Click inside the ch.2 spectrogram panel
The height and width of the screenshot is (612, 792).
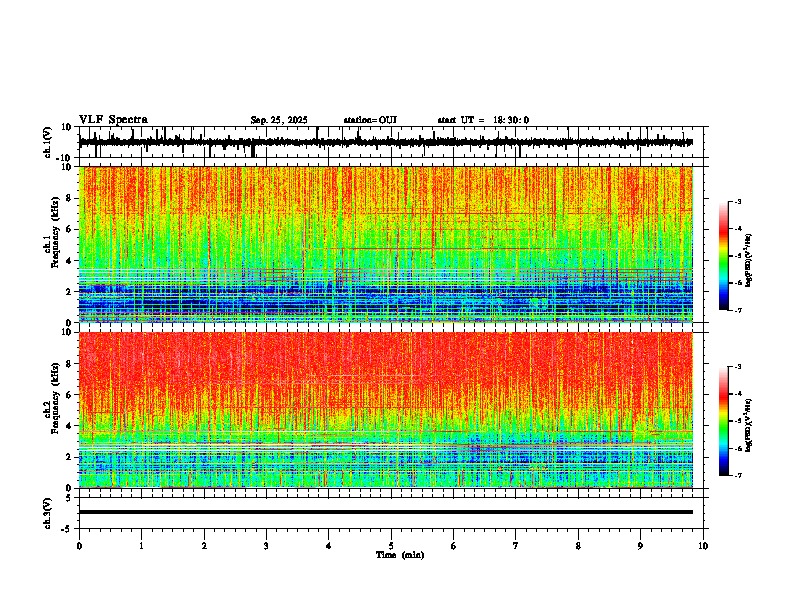[386, 410]
